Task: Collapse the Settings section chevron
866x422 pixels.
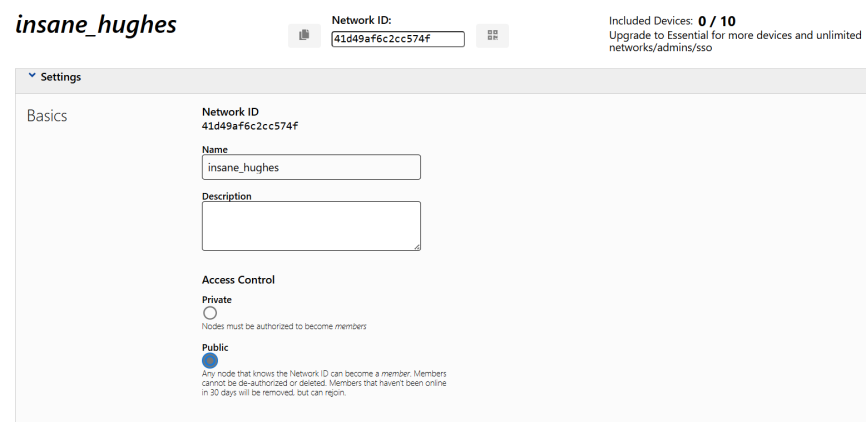Action: pyautogui.click(x=32, y=76)
